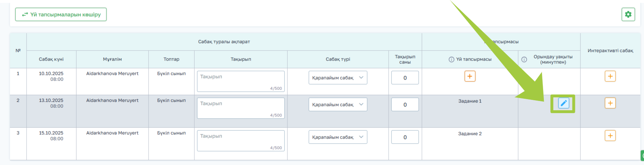Click the Тақырып text field in row 3
This screenshot has height=165, width=644.
coord(240,140)
